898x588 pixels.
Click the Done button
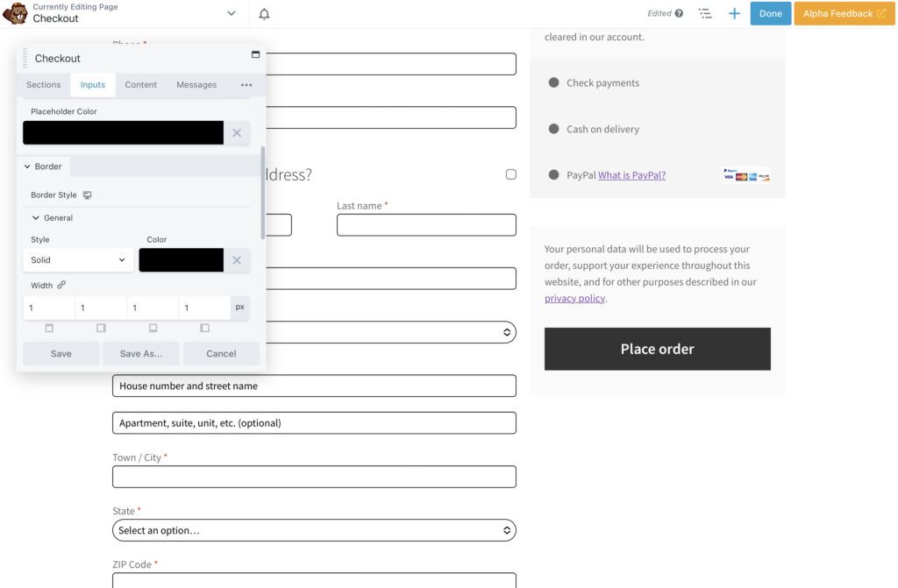770,13
